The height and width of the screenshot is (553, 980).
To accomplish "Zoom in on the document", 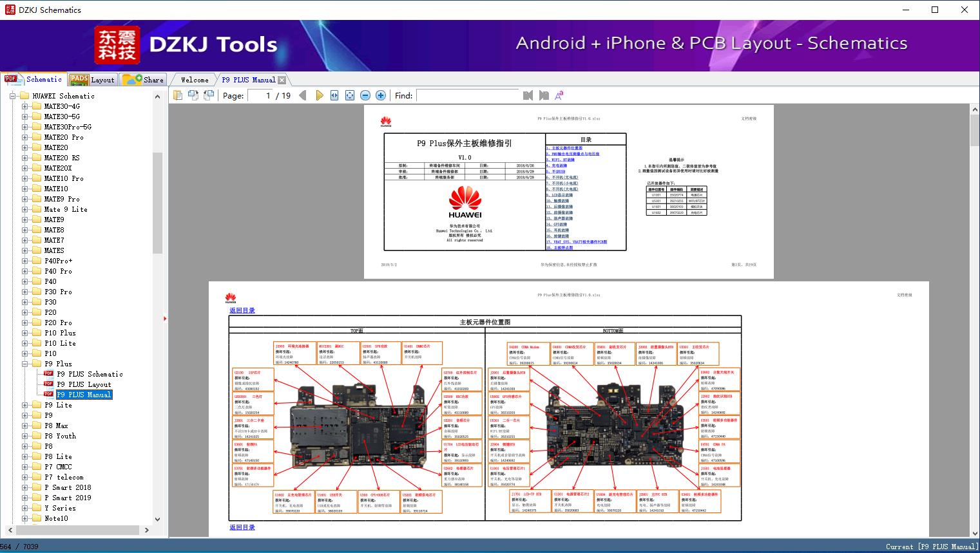I will tap(381, 95).
